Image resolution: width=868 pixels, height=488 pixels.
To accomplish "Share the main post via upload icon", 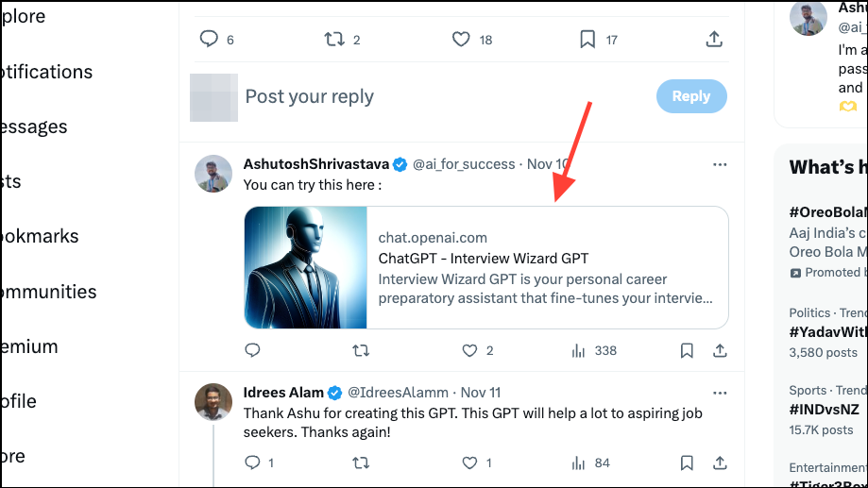I will coord(714,40).
